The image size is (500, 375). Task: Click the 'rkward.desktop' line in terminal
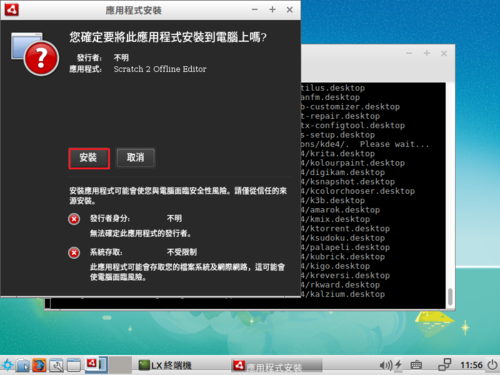(341, 285)
